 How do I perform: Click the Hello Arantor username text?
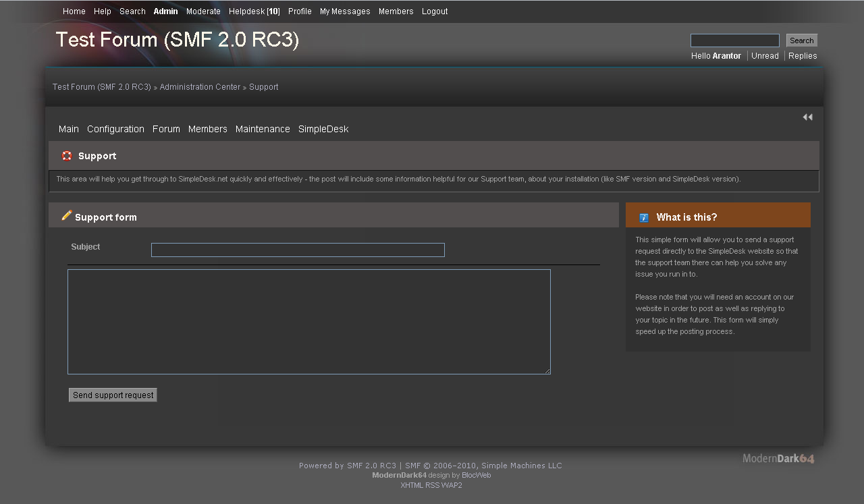[x=716, y=56]
